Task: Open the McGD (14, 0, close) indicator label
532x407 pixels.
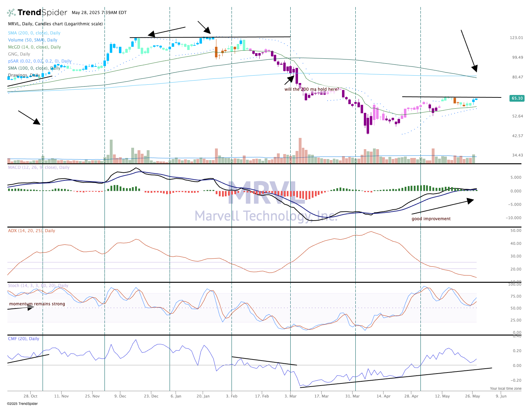Action: click(34, 47)
